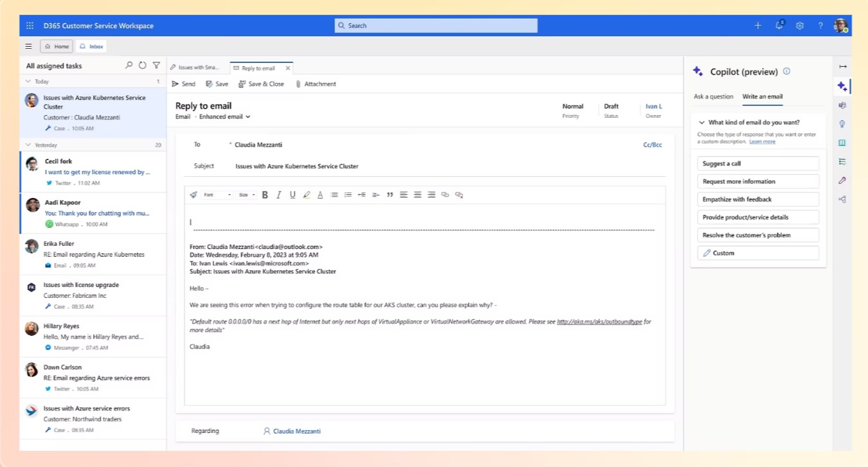Add an Attachment
This screenshot has width=868, height=467.
316,84
